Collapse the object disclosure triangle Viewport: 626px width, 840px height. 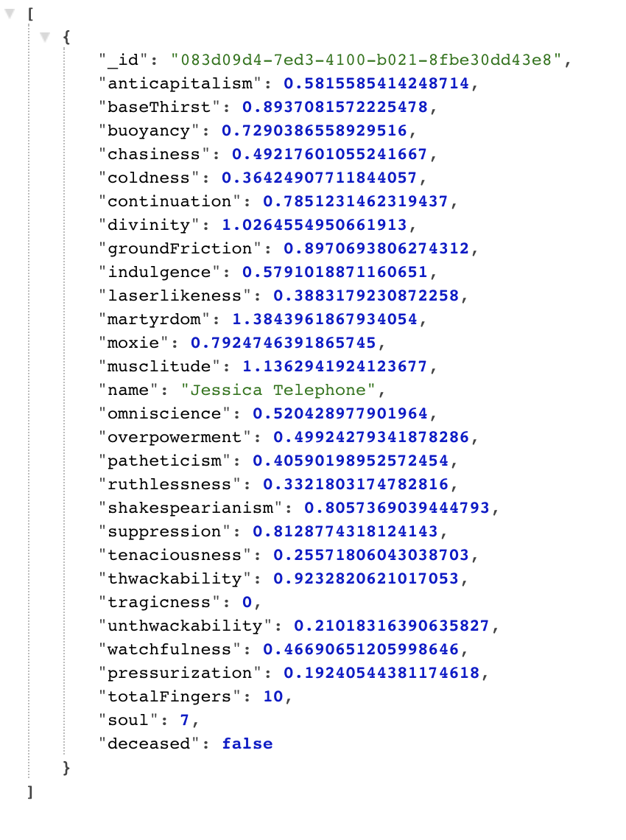coord(45,37)
